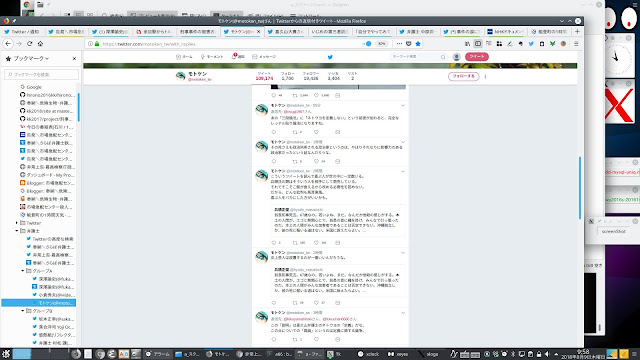Toggle the sidebar with the sidebar toolbar icon
This screenshot has height=360, width=640.
click(x=478, y=44)
